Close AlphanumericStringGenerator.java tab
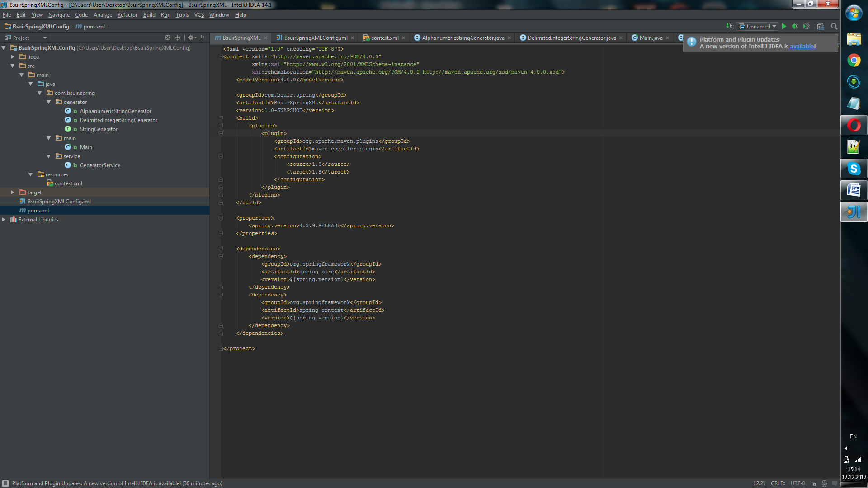Image resolution: width=868 pixels, height=488 pixels. click(509, 38)
